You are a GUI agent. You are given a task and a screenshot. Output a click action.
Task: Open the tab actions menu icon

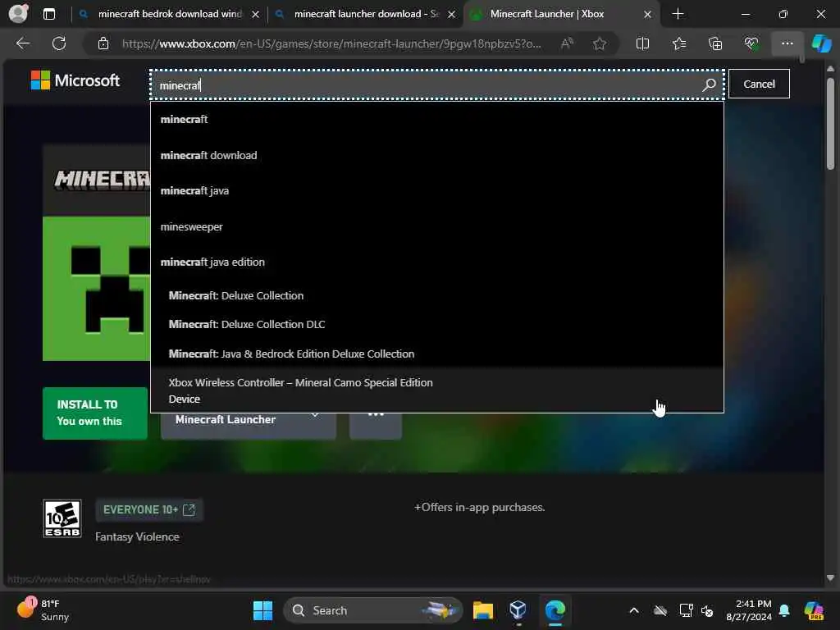click(48, 14)
